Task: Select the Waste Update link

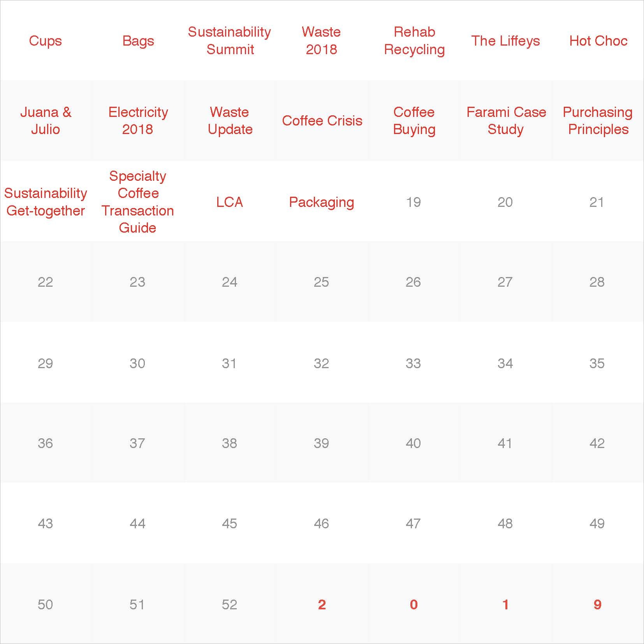Action: point(230,120)
